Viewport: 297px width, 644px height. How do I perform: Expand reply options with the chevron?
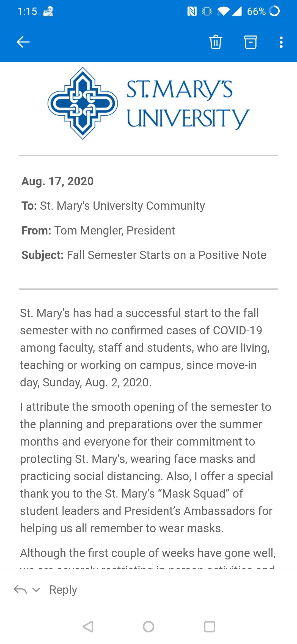[36, 590]
